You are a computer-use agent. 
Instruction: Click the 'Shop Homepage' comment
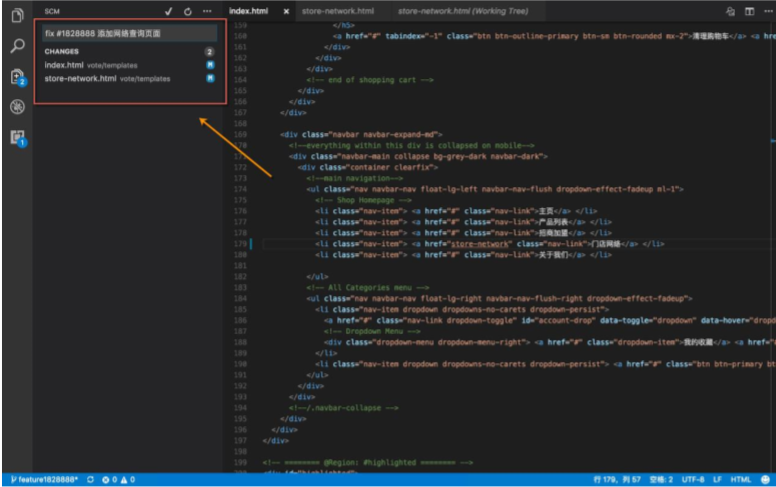pyautogui.click(x=363, y=200)
